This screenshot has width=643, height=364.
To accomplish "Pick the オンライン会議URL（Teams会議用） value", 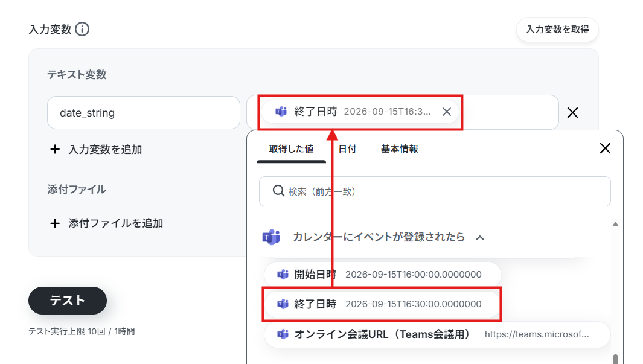I will (438, 334).
